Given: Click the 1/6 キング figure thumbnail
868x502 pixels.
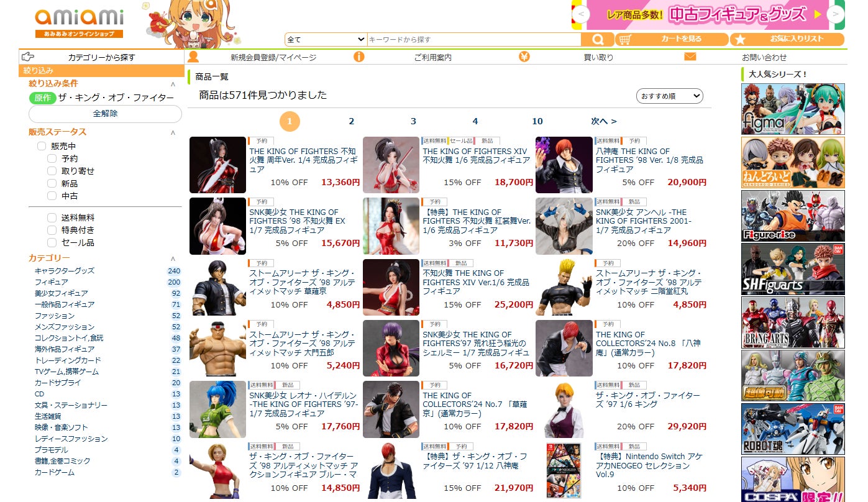Looking at the screenshot, I should (564, 409).
